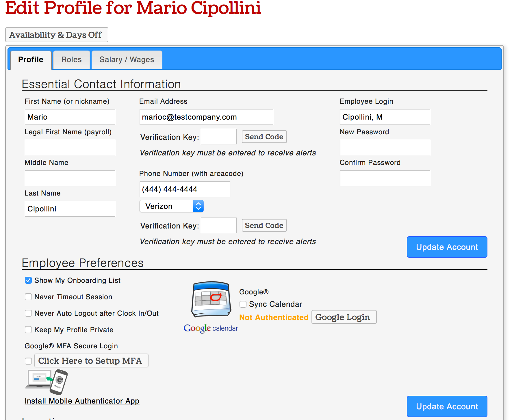512x420 pixels.
Task: Uncheck Show My Onboarding List
Action: click(x=28, y=280)
